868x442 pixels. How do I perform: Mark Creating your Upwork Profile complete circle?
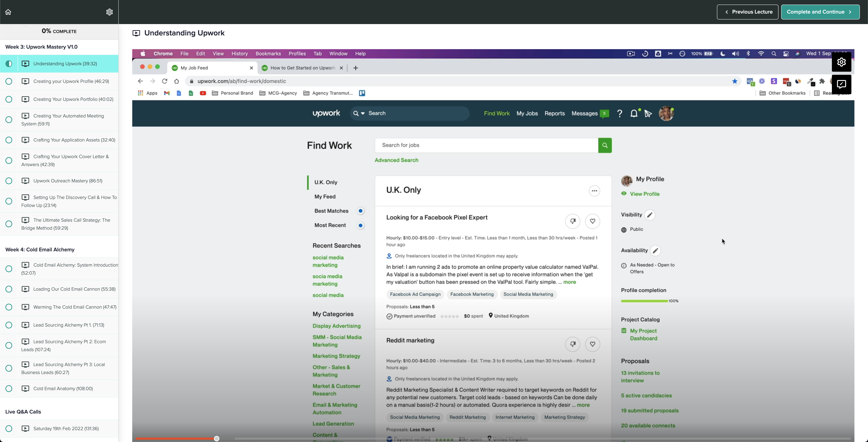point(9,82)
